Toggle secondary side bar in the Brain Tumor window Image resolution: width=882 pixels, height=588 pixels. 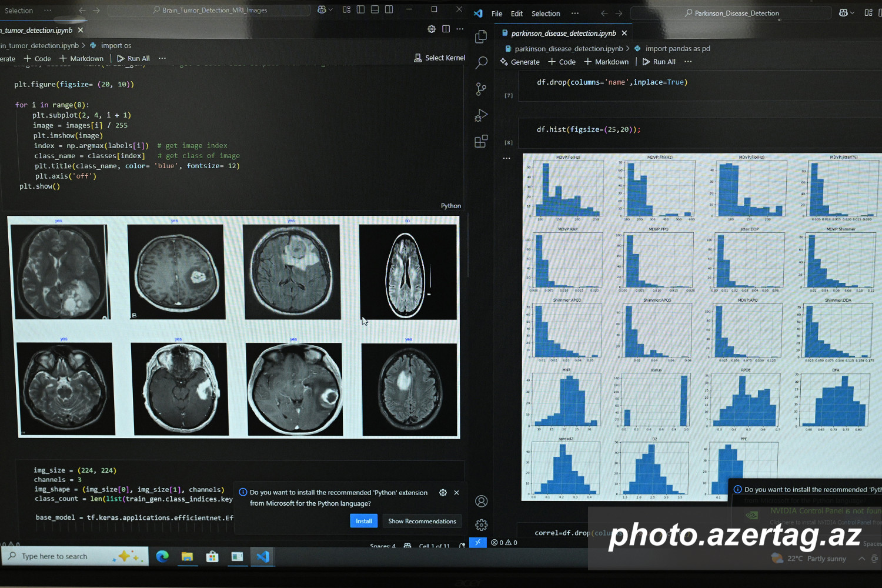coord(389,9)
